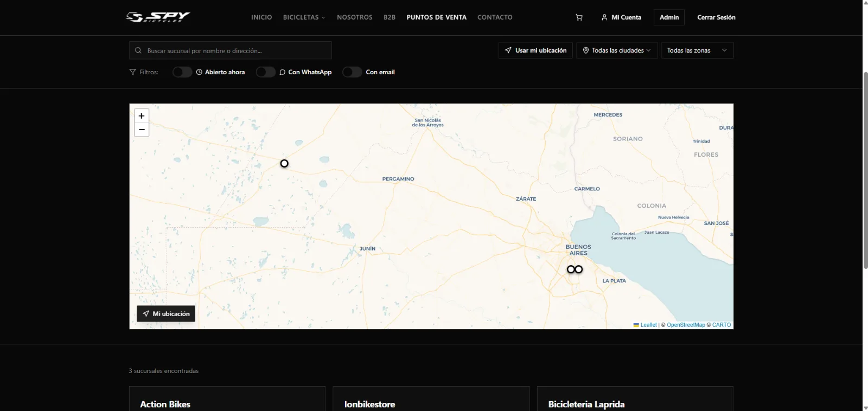The height and width of the screenshot is (411, 868).
Task: Click the filter funnel icon
Action: [132, 72]
